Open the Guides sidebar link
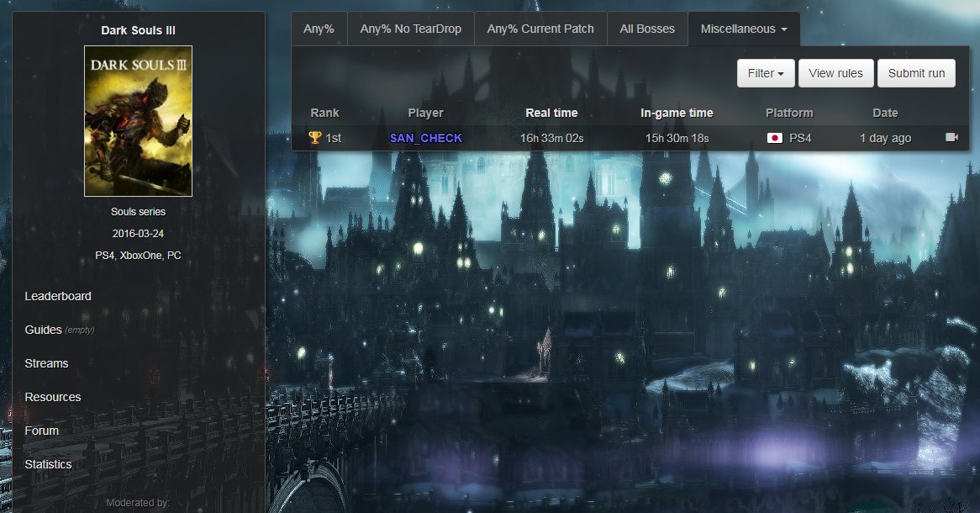The width and height of the screenshot is (980, 513). 43,330
